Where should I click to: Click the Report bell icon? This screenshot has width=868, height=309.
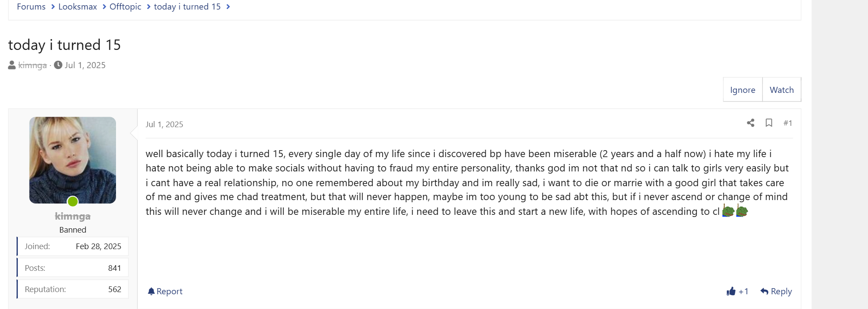pos(151,291)
